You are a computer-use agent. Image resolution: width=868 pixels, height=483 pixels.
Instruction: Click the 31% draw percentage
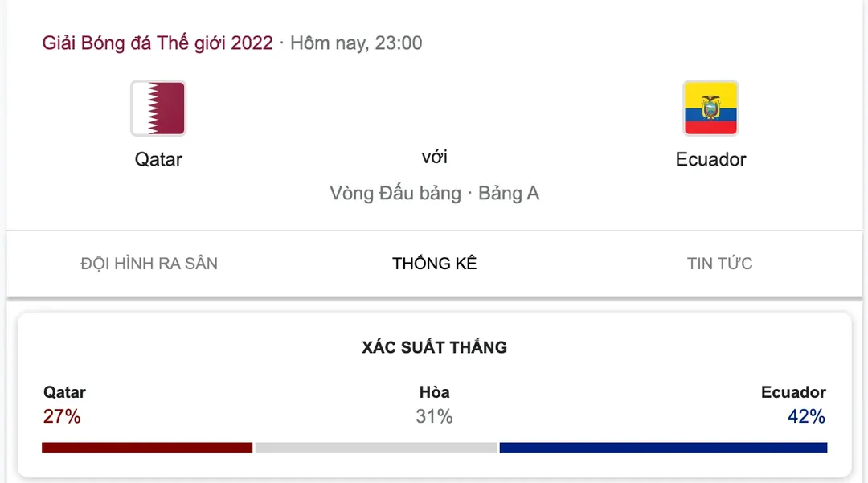[434, 416]
